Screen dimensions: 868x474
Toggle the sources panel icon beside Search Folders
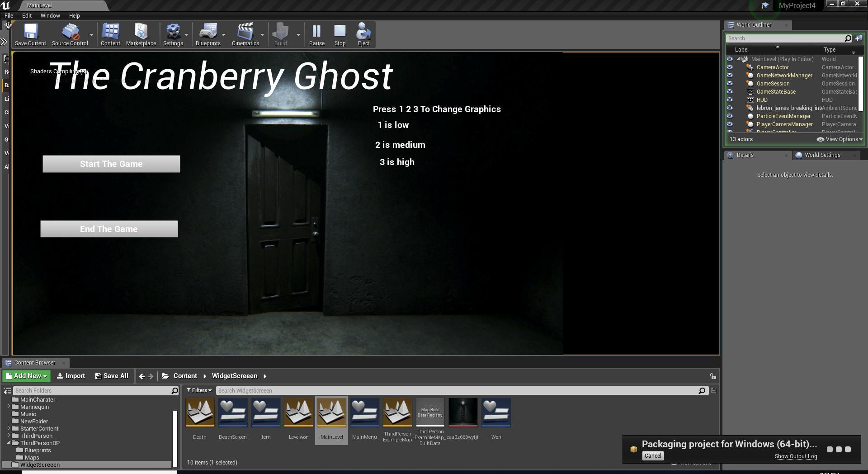click(7, 391)
